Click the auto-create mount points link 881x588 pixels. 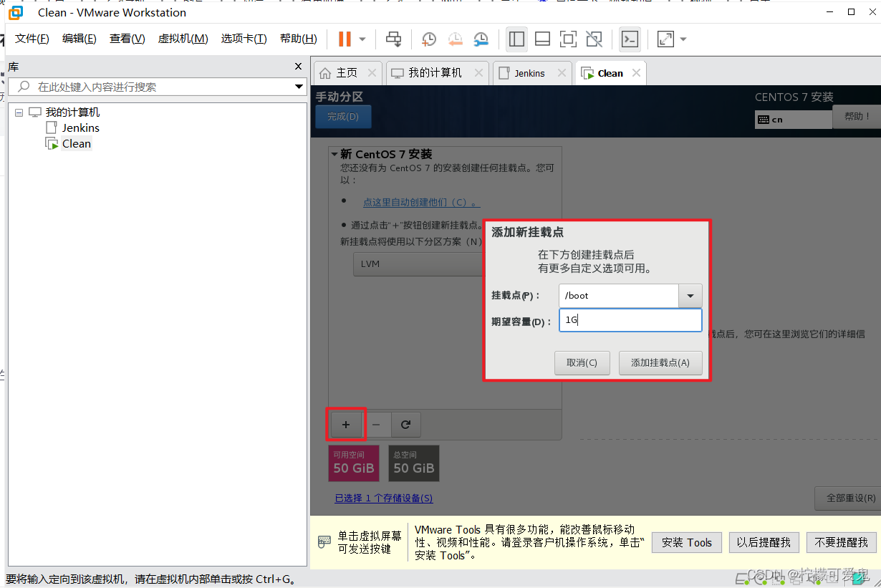pyautogui.click(x=421, y=203)
